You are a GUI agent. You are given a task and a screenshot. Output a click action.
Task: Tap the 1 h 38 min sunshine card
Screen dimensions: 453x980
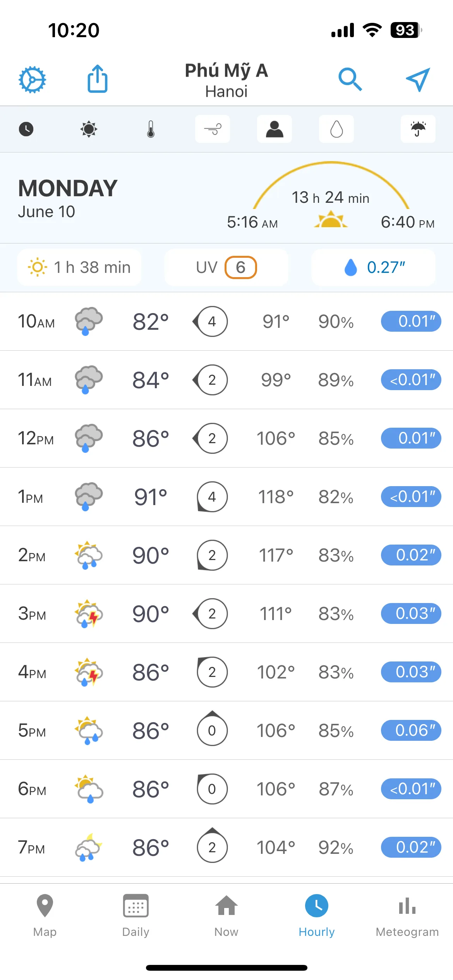coord(79,267)
